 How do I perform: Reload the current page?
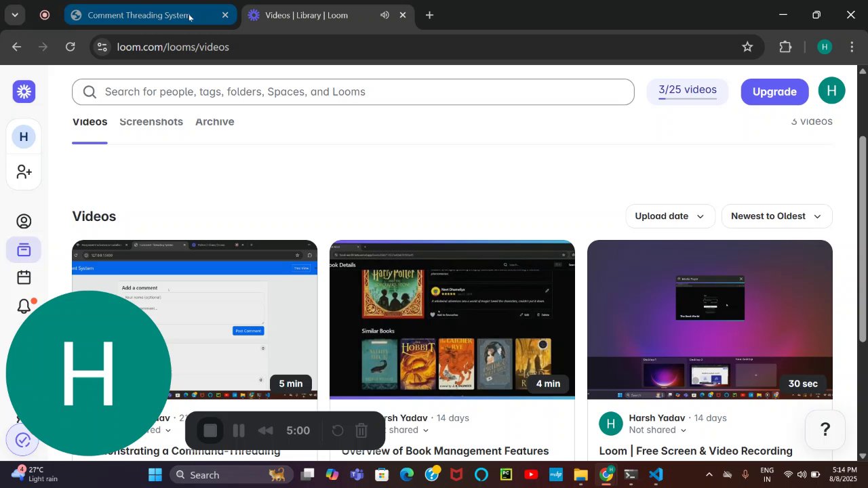click(71, 47)
